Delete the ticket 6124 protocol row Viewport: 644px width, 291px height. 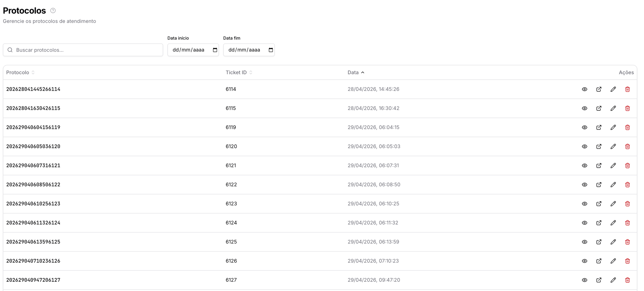pos(628,223)
